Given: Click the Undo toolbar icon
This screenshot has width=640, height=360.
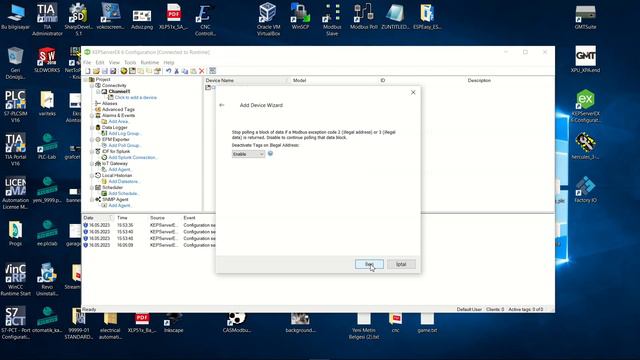Looking at the screenshot, I should (x=168, y=71).
